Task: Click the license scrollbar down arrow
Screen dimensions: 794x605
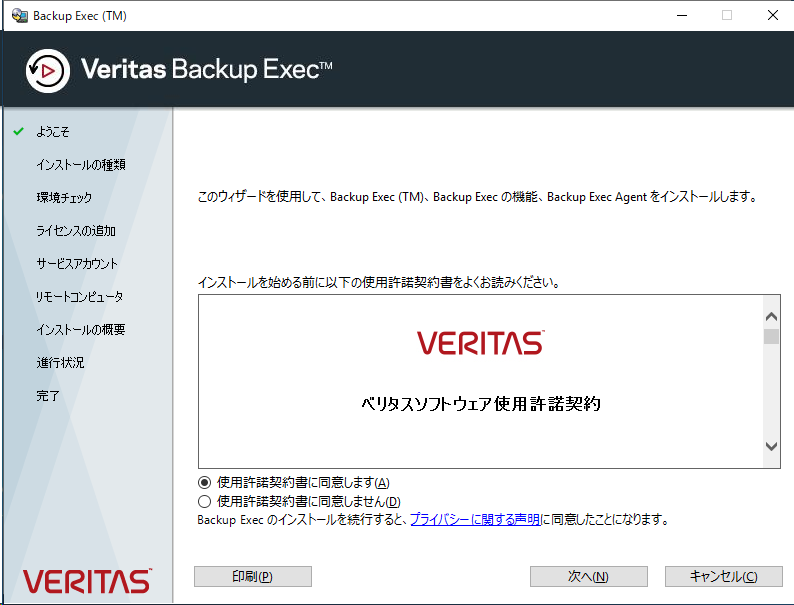Action: click(x=771, y=446)
